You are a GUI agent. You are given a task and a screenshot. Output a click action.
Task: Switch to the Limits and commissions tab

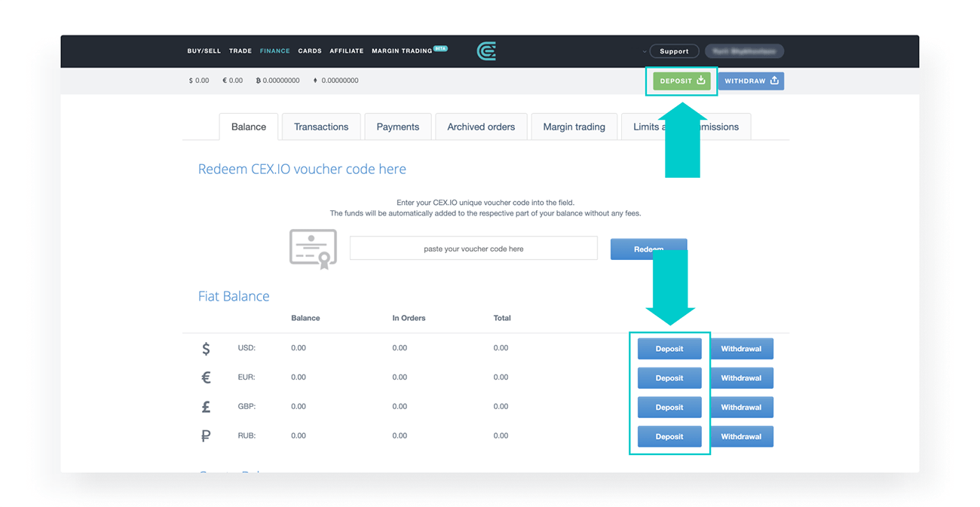pos(686,127)
